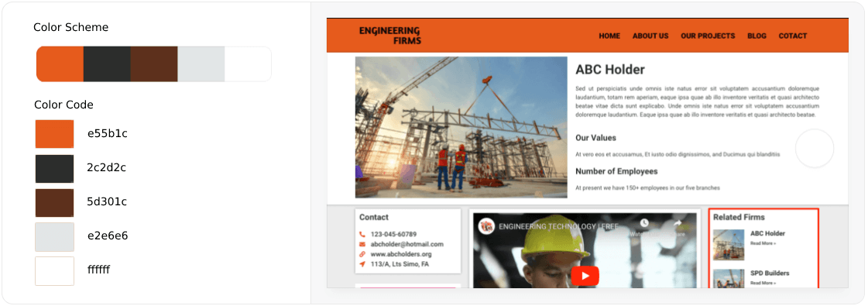Click Read More under SPD Builders
868x306 pixels.
pos(763,284)
